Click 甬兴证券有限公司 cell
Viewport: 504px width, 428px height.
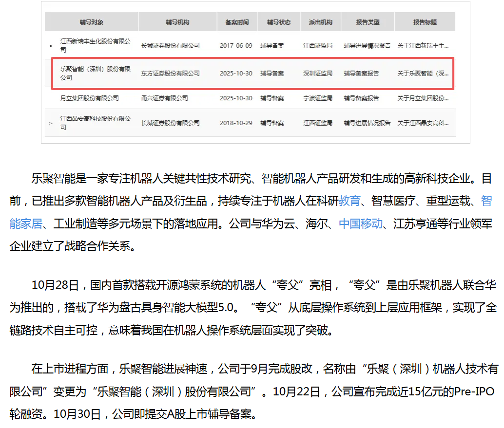tap(165, 98)
